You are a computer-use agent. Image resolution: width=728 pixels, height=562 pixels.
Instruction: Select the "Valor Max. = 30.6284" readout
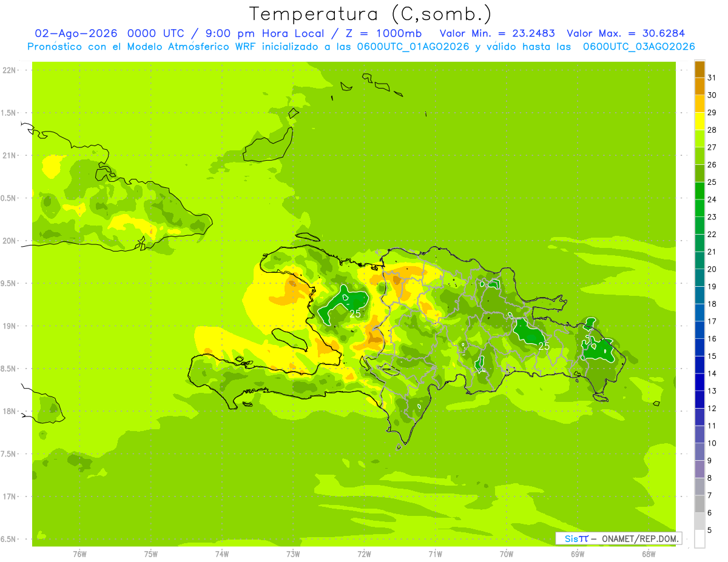pos(625,33)
